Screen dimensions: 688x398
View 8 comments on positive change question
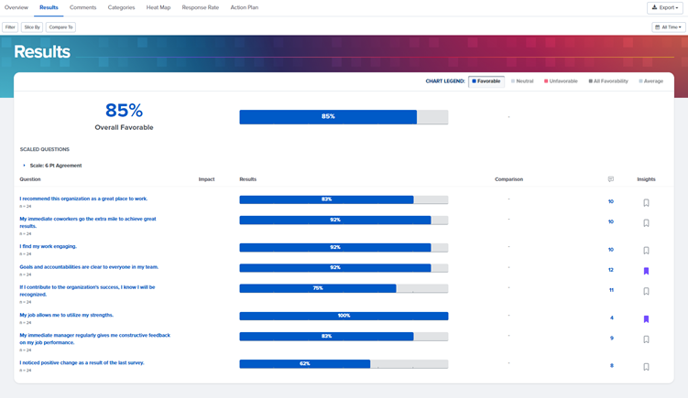(x=612, y=366)
